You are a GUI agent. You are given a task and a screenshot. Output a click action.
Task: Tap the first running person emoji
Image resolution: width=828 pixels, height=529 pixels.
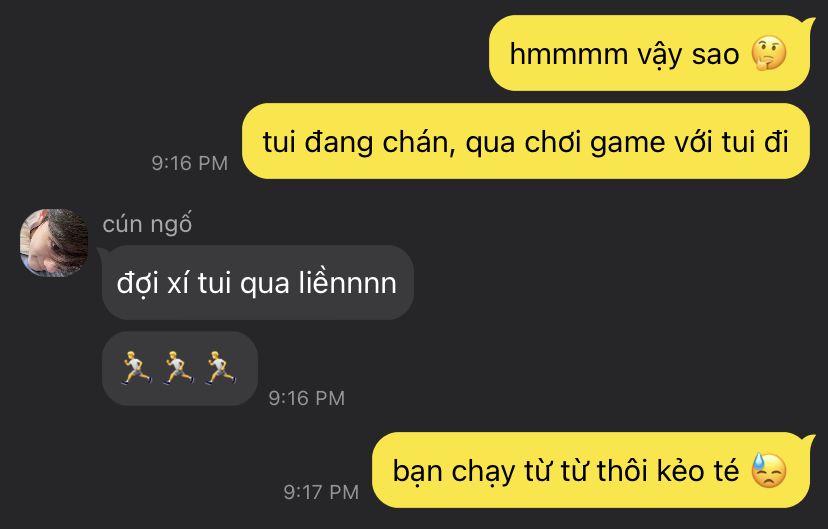(x=137, y=366)
